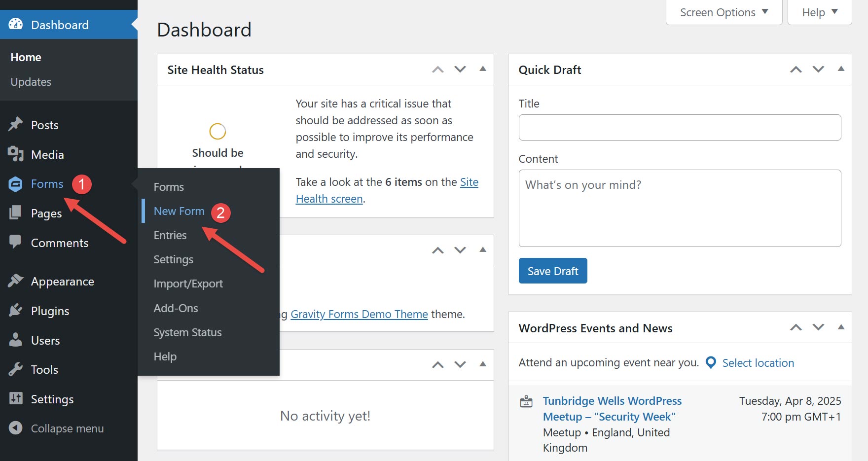868x461 pixels.
Task: Open Forms in the flyout submenu
Action: click(x=169, y=187)
